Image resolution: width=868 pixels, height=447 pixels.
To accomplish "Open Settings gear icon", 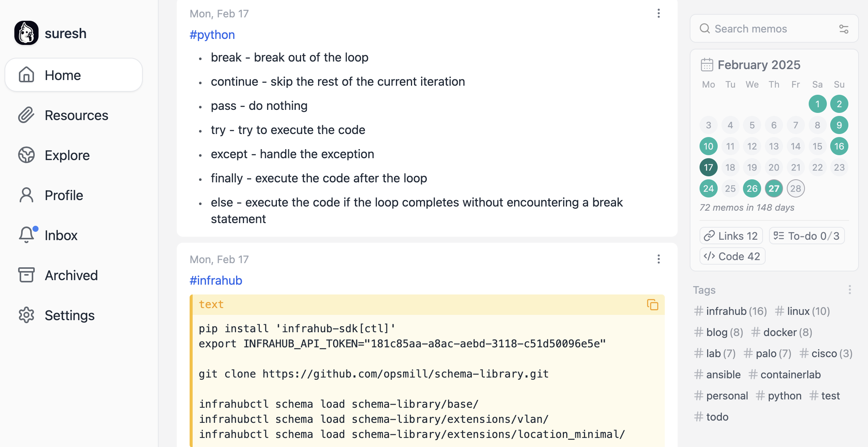I will (x=26, y=315).
